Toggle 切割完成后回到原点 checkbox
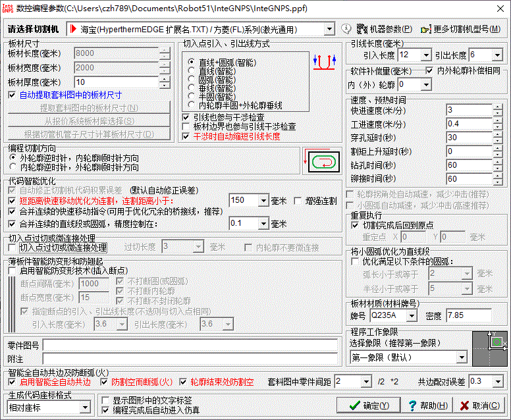Viewport: 511px width, 420px height. pyautogui.click(x=355, y=225)
